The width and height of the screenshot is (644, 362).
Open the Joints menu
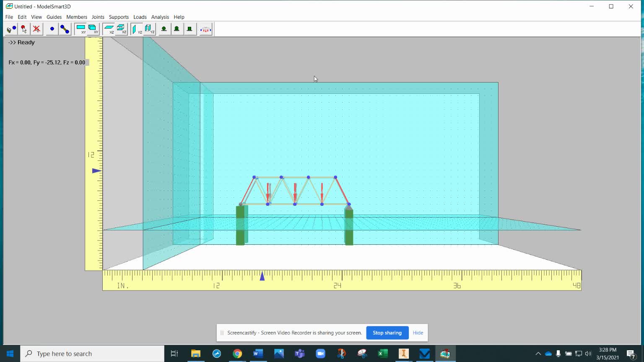coord(98,17)
